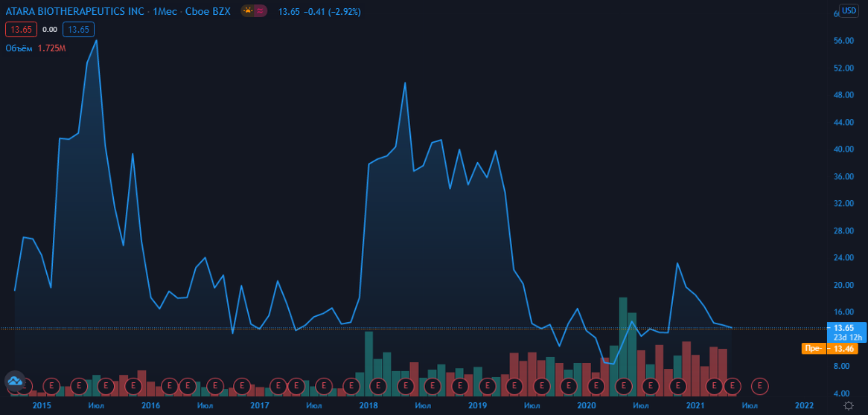Click the 2019 time axis label
Screen dimensions: 868x415
pos(478,405)
